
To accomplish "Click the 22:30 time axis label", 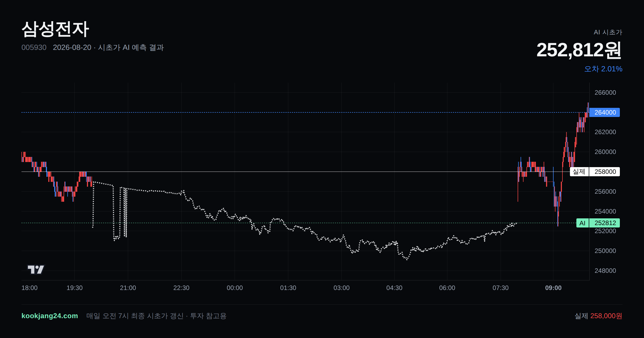I will pos(181,288).
